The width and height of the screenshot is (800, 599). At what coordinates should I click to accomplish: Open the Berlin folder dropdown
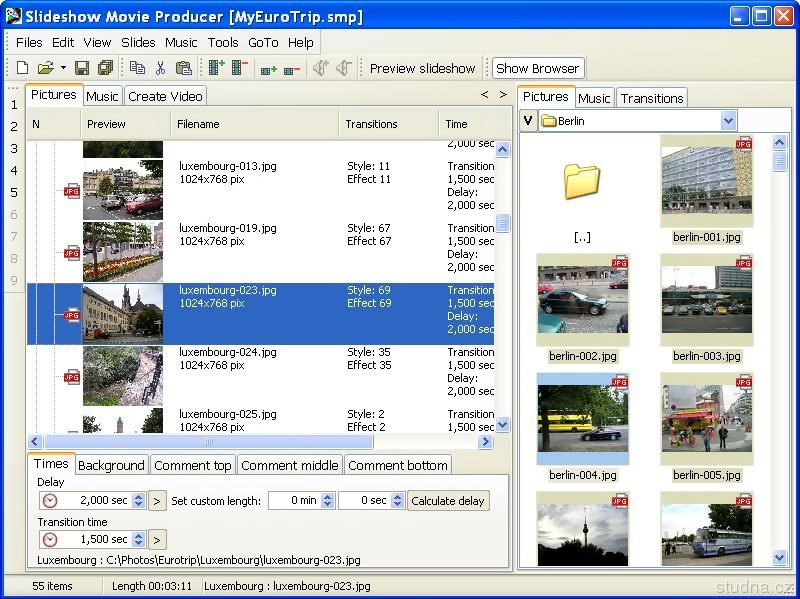tap(728, 121)
